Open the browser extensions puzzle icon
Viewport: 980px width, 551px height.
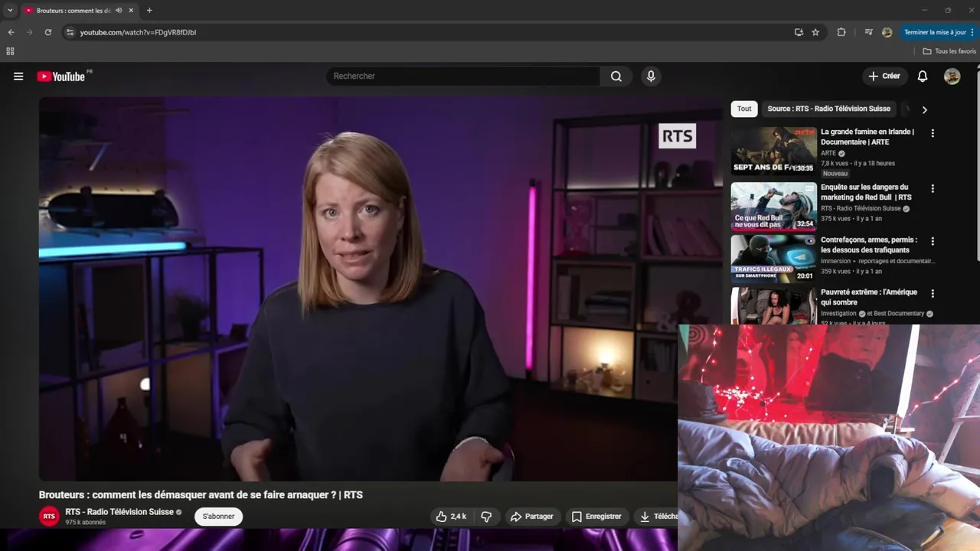pyautogui.click(x=841, y=32)
